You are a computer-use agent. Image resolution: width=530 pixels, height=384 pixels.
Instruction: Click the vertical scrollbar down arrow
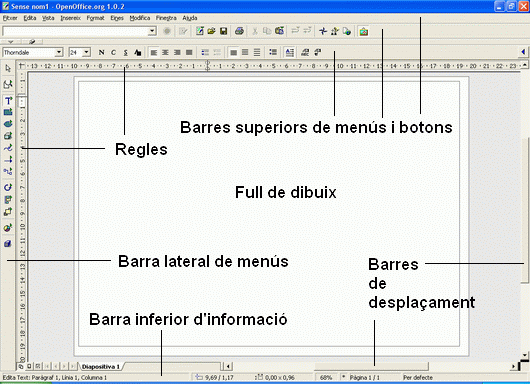pos(525,355)
